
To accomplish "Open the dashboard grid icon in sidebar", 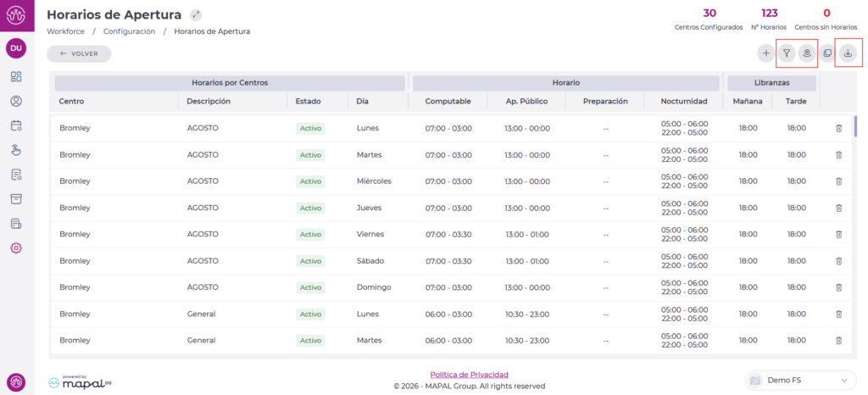I will [16, 76].
